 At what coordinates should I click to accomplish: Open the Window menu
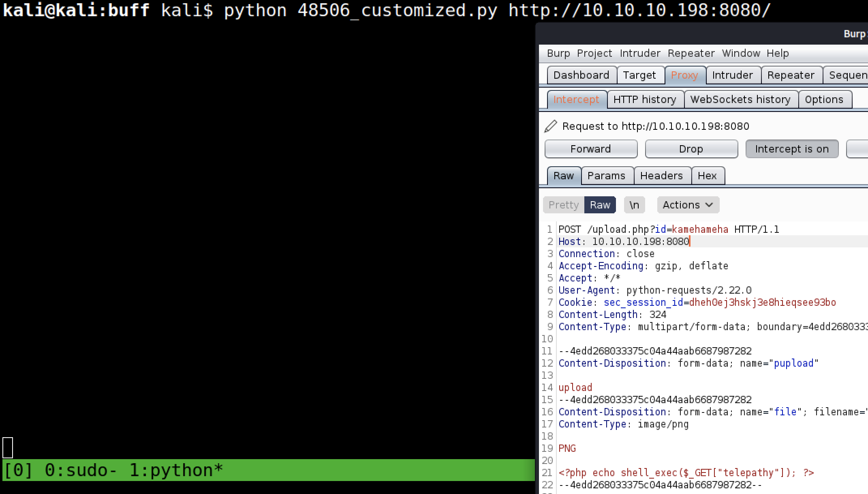[741, 53]
